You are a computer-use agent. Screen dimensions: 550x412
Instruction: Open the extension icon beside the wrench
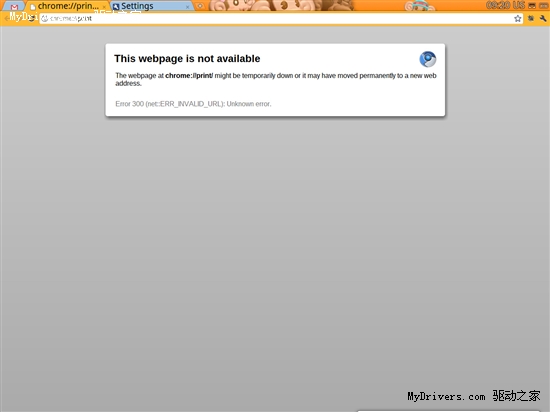click(531, 18)
